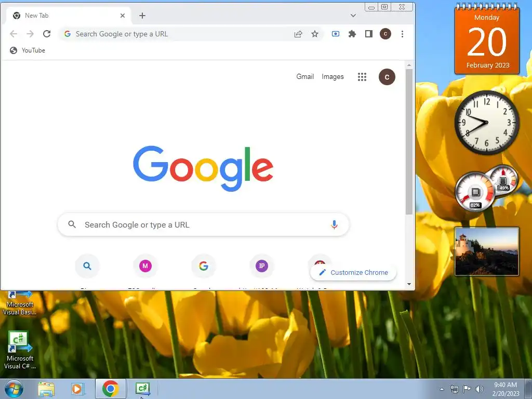Click magnifier icon in search box
This screenshot has width=532, height=399.
[x=72, y=224]
